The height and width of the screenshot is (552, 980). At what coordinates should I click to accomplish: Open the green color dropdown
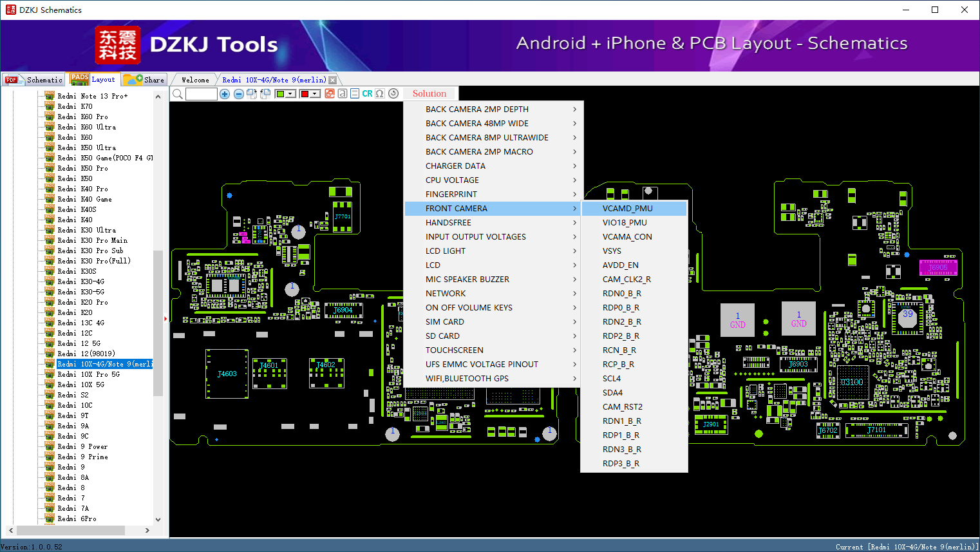tap(291, 94)
